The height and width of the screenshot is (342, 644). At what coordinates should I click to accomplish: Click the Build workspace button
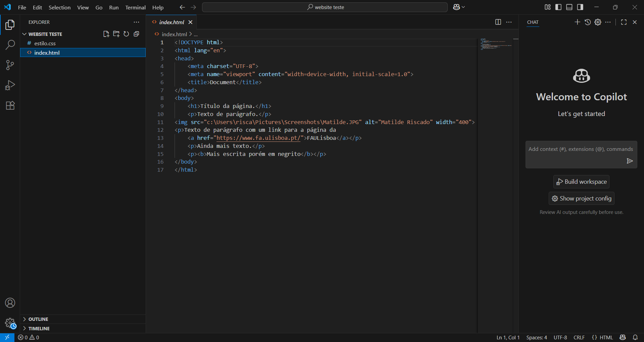(x=581, y=182)
